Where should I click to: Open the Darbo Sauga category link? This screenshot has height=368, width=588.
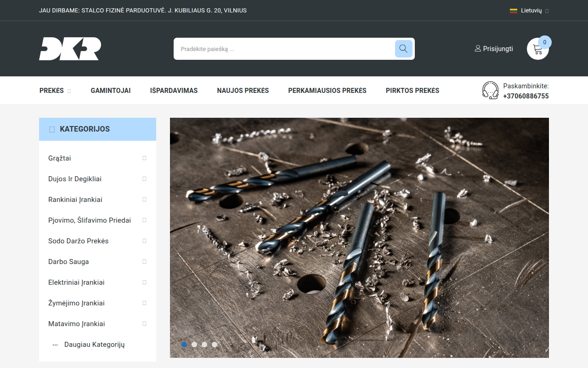point(68,262)
